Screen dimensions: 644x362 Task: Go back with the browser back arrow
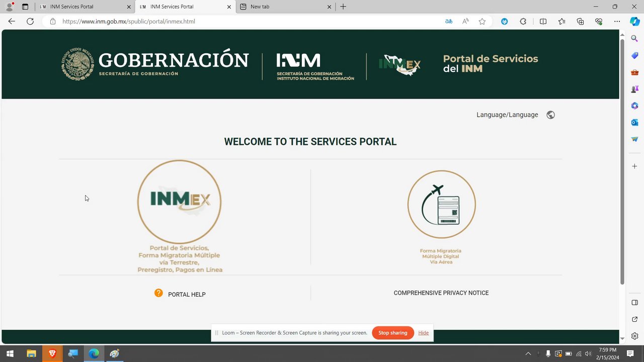click(12, 21)
